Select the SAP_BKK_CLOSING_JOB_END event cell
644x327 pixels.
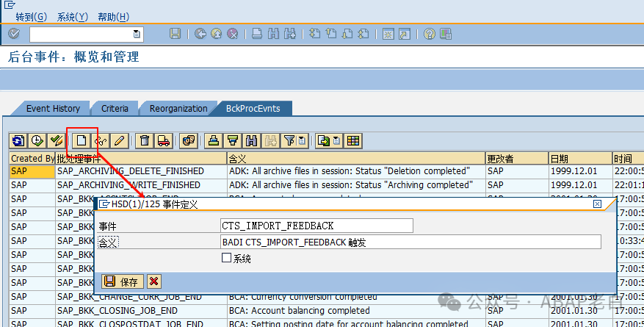pos(141,311)
